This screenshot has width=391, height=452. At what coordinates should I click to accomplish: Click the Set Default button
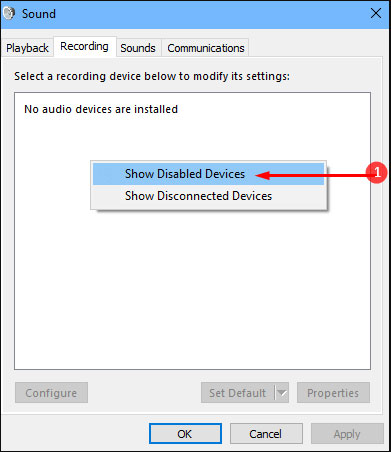coord(238,393)
